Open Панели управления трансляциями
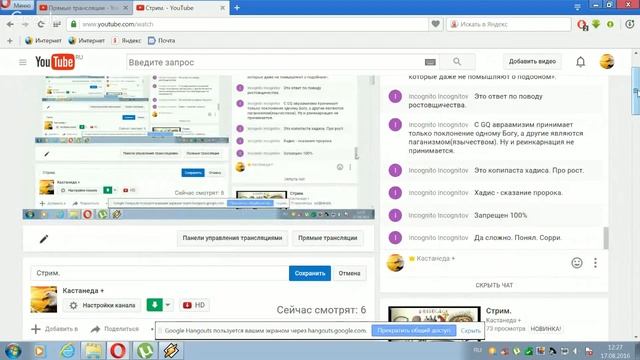 coord(232,238)
